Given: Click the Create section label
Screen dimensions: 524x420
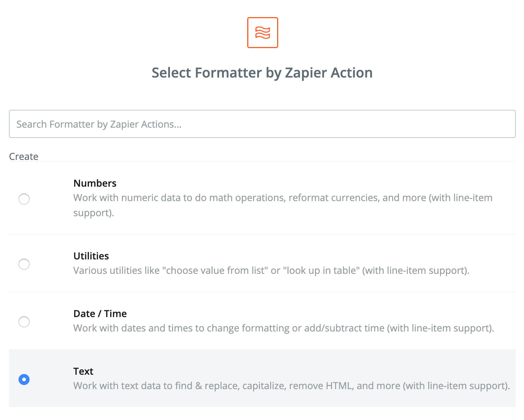Looking at the screenshot, I should [x=24, y=156].
